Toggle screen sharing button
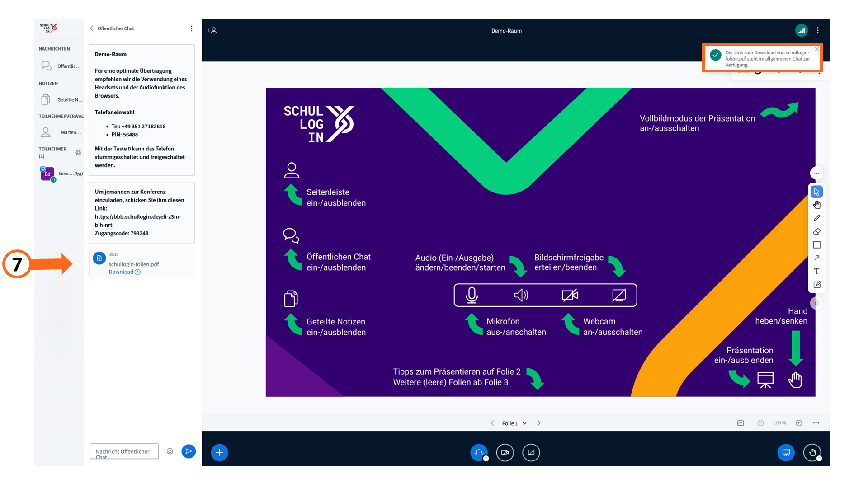This screenshot has height=488, width=868. (x=531, y=452)
